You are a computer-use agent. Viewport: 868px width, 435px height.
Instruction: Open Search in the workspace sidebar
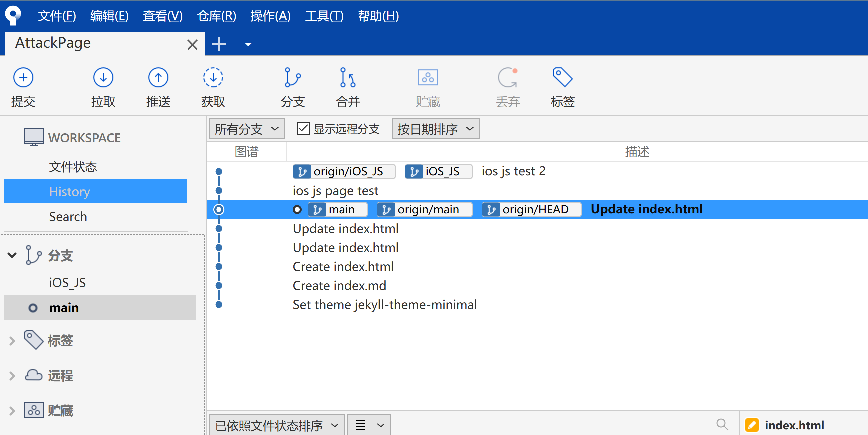(x=68, y=216)
